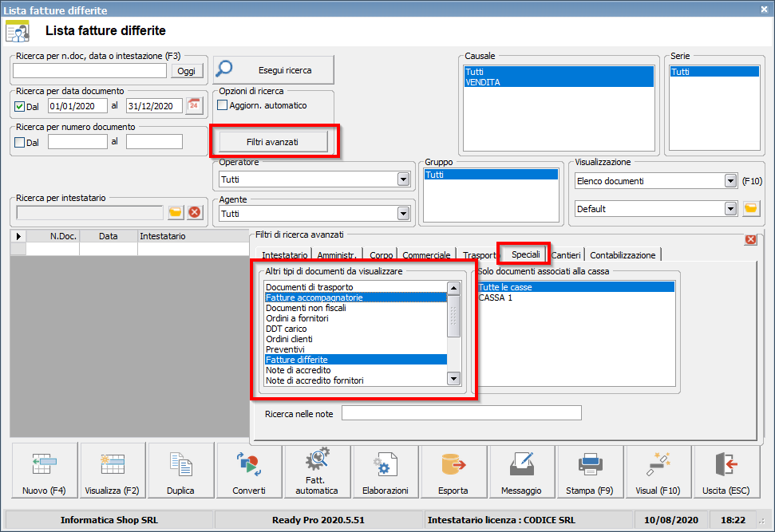The width and height of the screenshot is (775, 532).
Task: Switch to the Cantieri tab
Action: click(x=566, y=255)
